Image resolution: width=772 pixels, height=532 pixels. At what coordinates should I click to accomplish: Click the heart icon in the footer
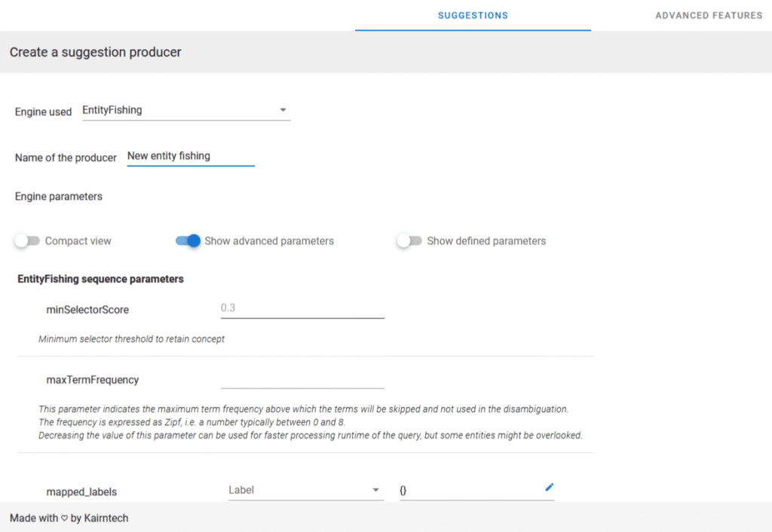pyautogui.click(x=64, y=518)
